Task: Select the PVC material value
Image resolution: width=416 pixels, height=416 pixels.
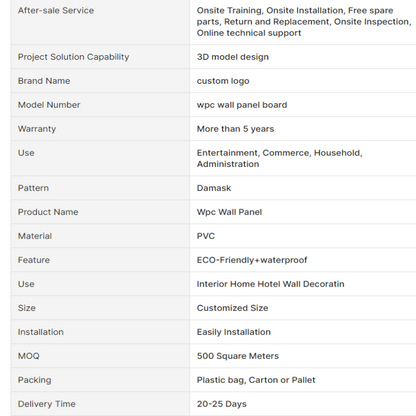Action: tap(206, 236)
